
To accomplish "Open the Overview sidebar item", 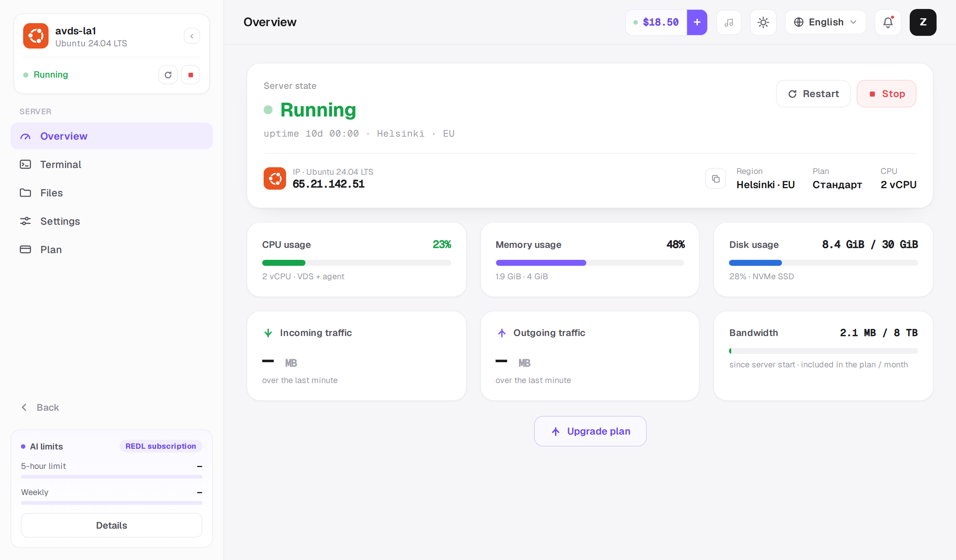I will [x=112, y=136].
